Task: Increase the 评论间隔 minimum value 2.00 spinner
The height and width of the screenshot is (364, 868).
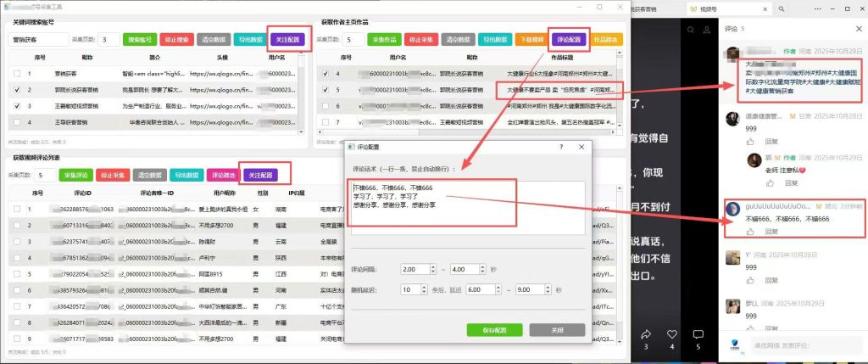Action: click(432, 266)
